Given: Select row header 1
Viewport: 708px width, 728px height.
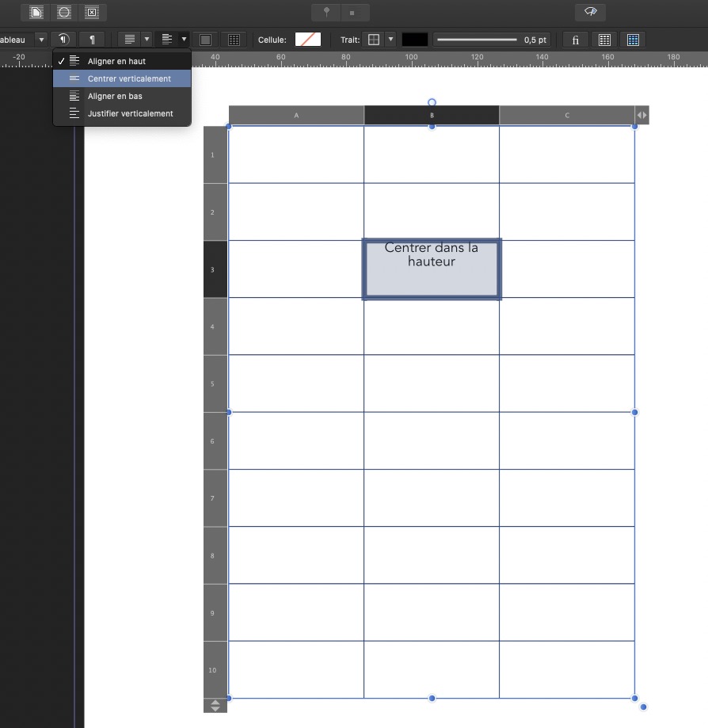Looking at the screenshot, I should (x=215, y=154).
